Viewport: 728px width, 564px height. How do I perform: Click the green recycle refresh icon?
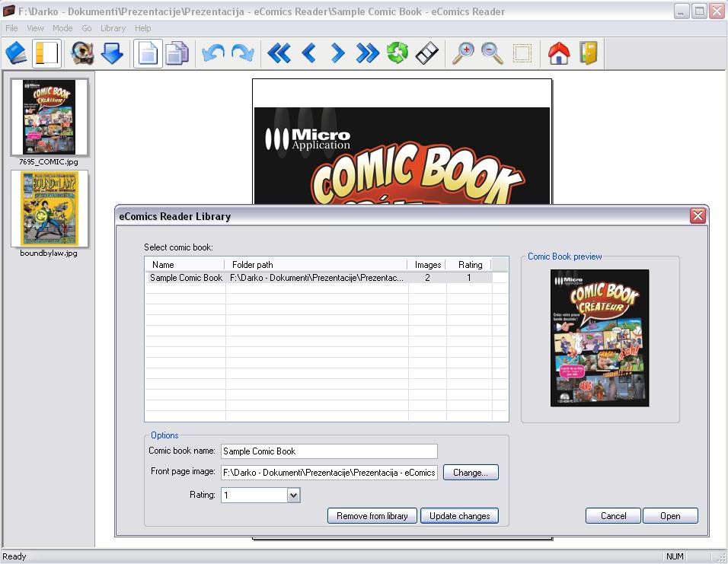(398, 53)
